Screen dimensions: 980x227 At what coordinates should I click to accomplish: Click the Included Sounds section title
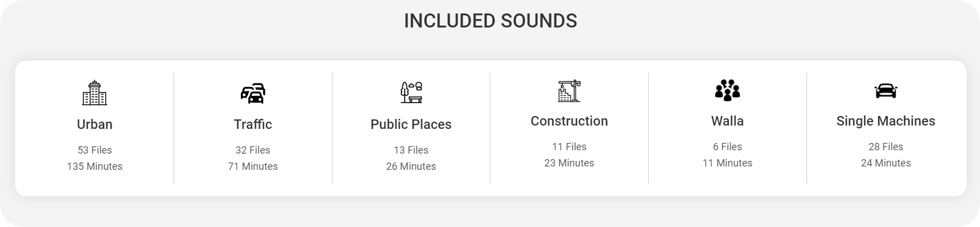(490, 21)
